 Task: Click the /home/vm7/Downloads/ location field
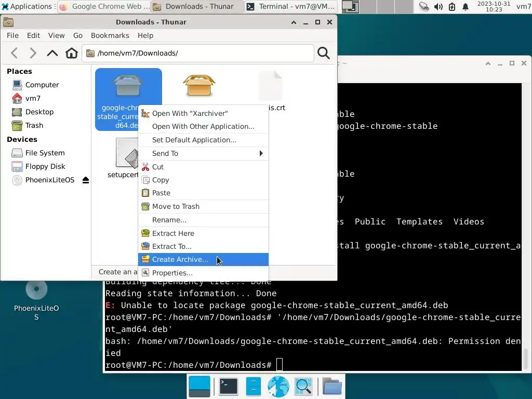coord(198,54)
